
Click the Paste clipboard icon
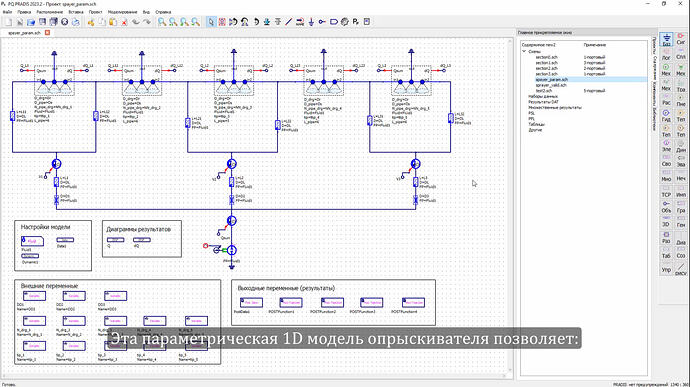113,22
